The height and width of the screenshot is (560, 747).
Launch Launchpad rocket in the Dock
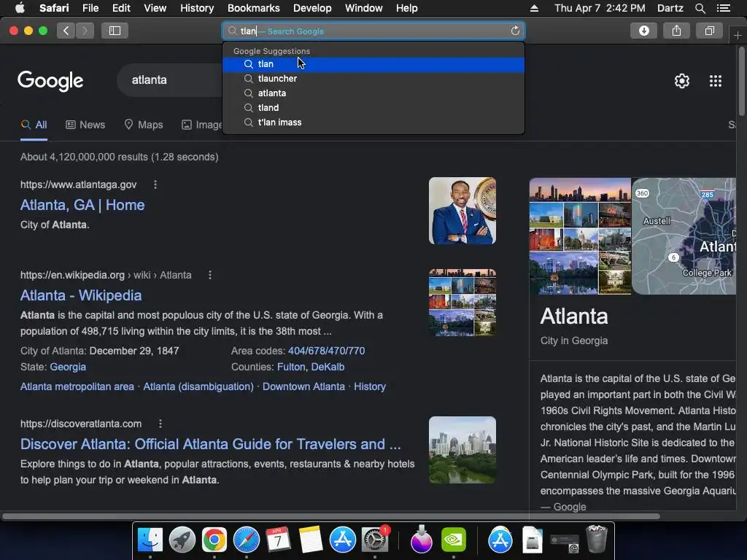182,540
